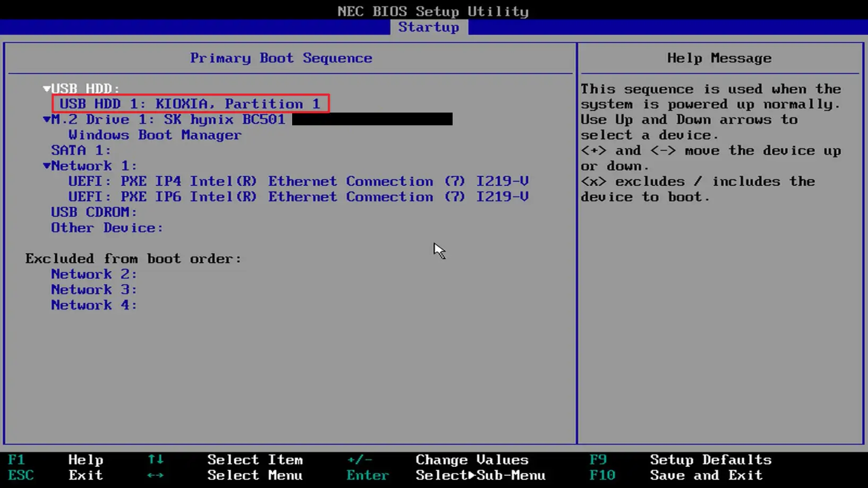The image size is (868, 488).
Task: Click the up-down arrows Select Item icon
Action: [156, 460]
